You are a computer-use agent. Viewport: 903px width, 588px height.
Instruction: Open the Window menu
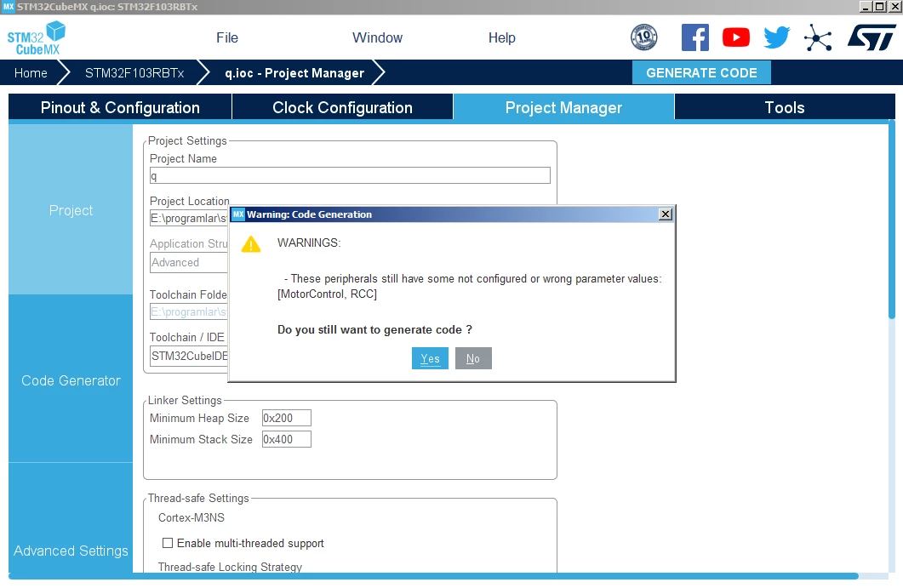(x=377, y=38)
